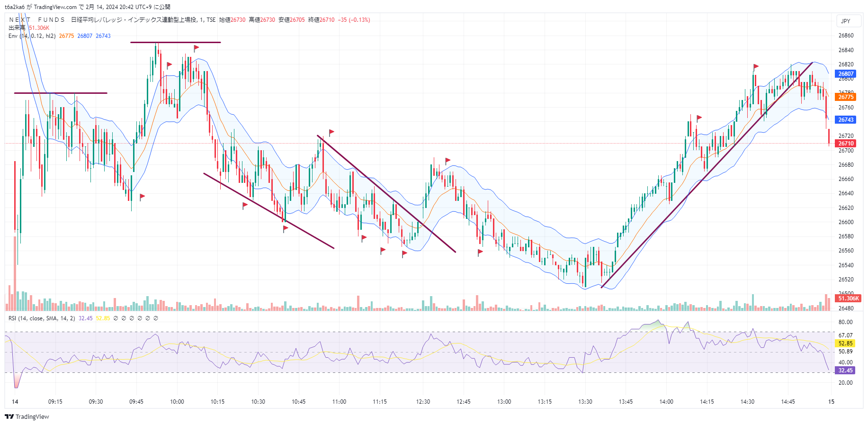Click the blue 26807 upper envelope price label
The image size is (868, 425).
pos(846,74)
